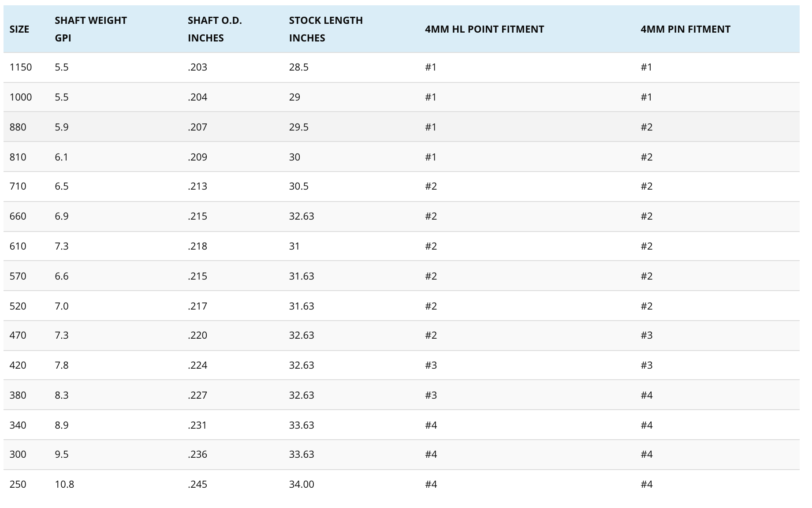The width and height of the screenshot is (812, 508).
Task: Select the 28.5 stock length value
Action: (x=299, y=67)
